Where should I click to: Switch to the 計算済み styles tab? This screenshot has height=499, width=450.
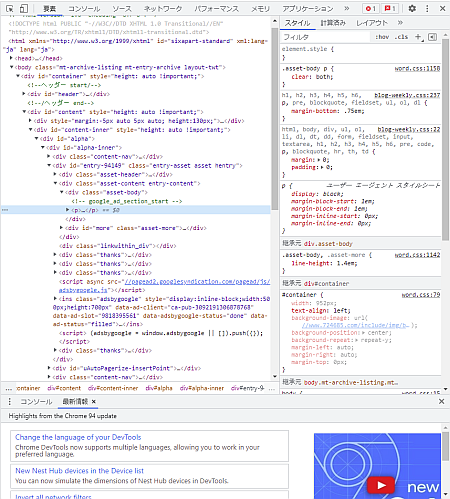click(x=333, y=23)
